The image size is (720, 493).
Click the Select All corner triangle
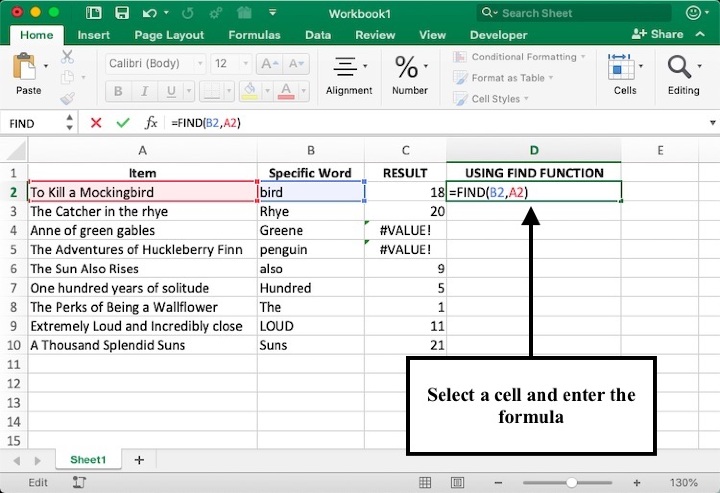(15, 150)
